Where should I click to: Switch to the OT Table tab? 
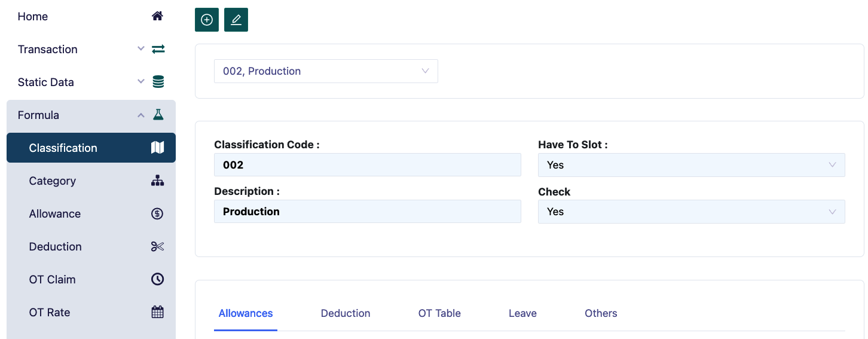tap(439, 313)
